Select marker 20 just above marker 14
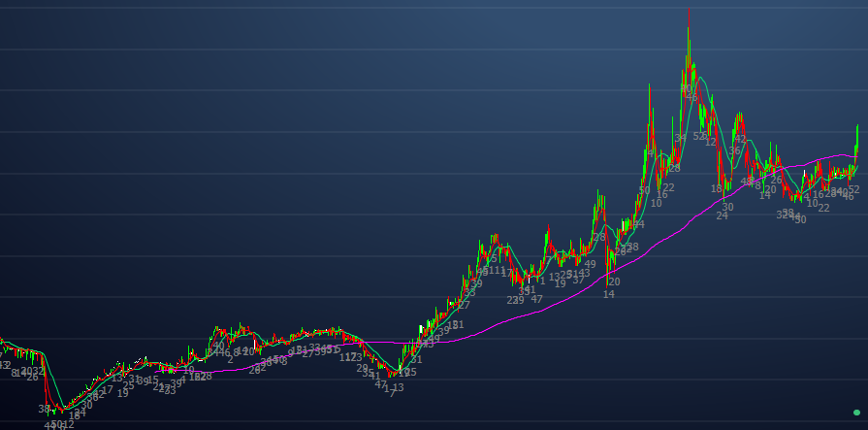Viewport: 868px width, 430px height. (614, 281)
